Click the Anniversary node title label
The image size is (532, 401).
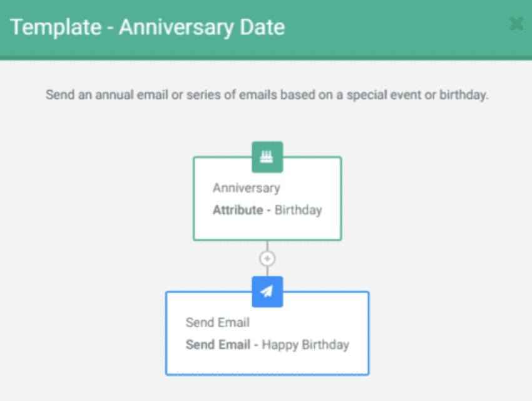[x=247, y=188]
